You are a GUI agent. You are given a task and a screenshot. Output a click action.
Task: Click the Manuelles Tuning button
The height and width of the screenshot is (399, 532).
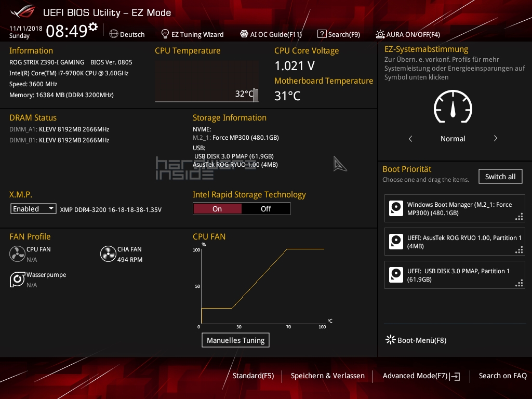point(235,340)
